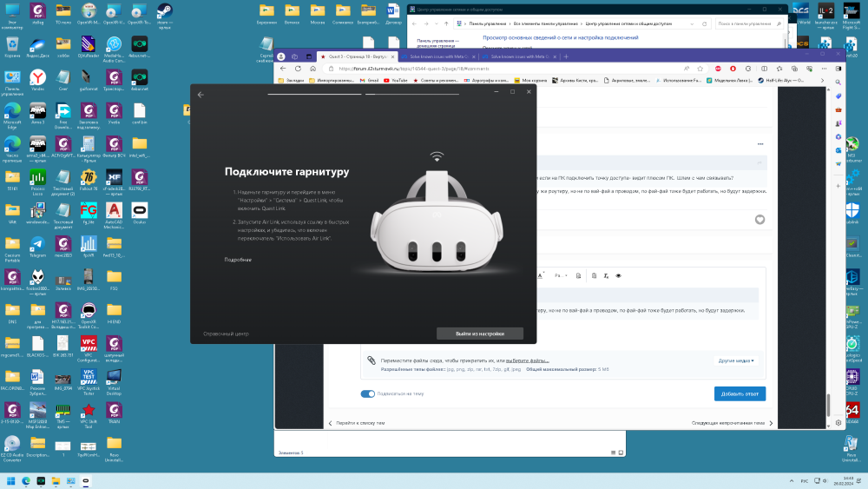Select the Fallout 76 desktop icon
Viewport: 868px width, 489px height.
click(x=89, y=180)
